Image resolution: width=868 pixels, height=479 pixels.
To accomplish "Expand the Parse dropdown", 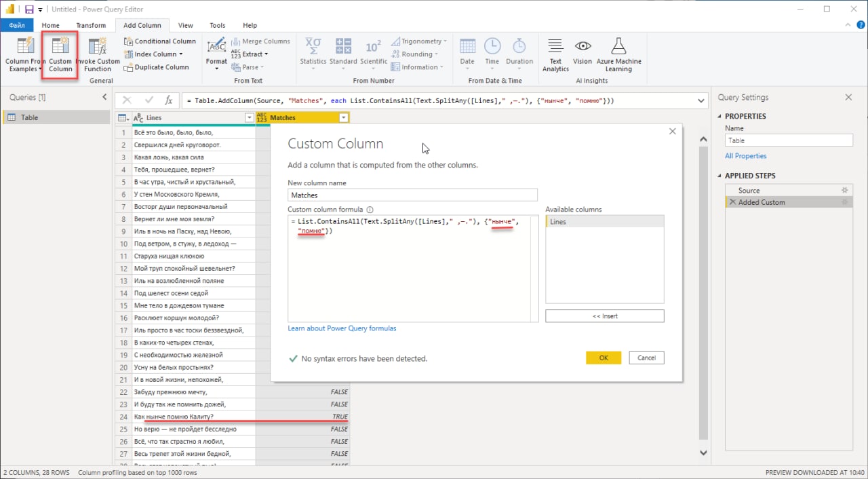I will [x=262, y=67].
